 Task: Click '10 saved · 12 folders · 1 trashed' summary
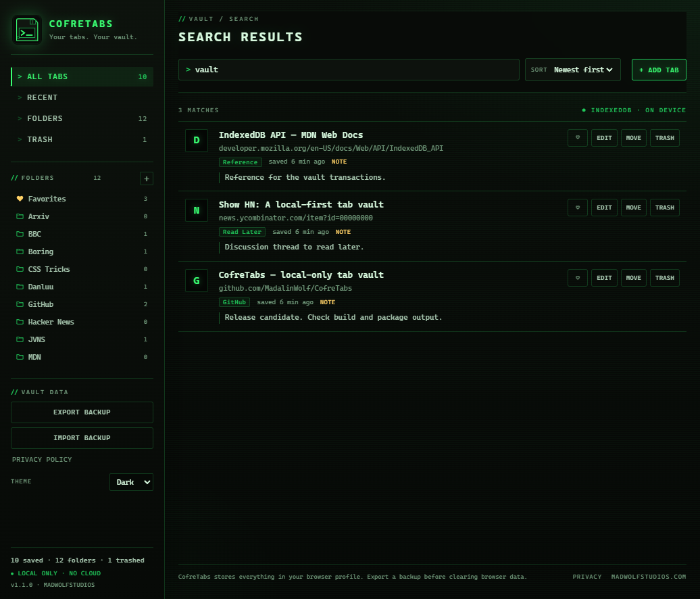[x=78, y=560]
